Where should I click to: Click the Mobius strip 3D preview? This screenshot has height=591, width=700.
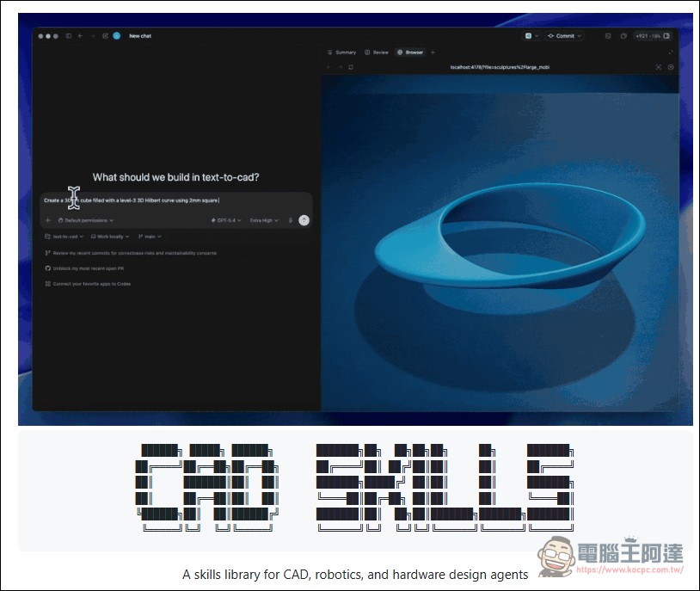click(x=510, y=237)
